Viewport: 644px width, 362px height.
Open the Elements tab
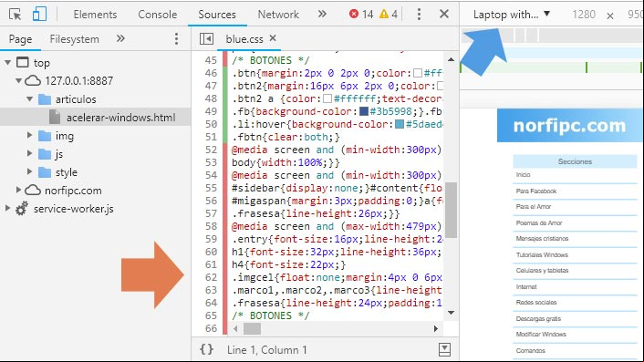[x=95, y=15]
